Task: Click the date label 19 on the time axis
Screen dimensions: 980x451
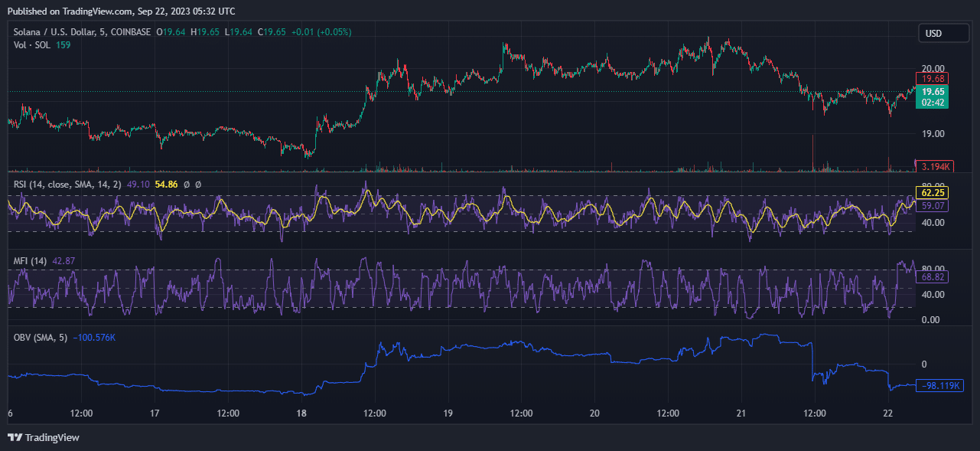Action: point(448,413)
